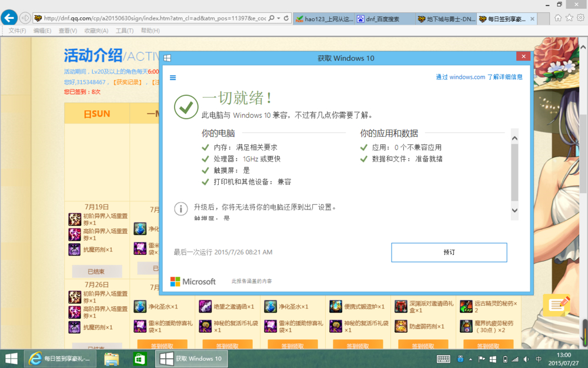Click 签到领取 button under 远古精灵的秘药
Viewport: 588px width, 368px height.
(489, 344)
